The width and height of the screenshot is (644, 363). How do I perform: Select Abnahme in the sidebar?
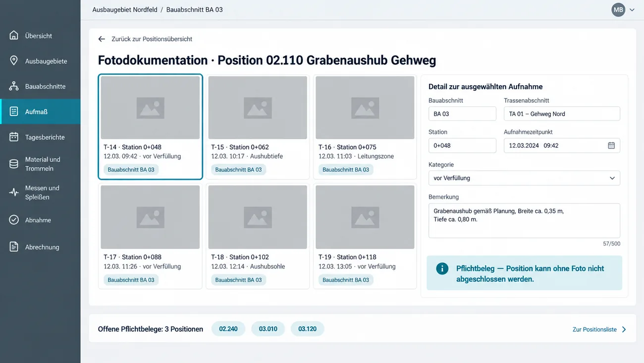40,220
